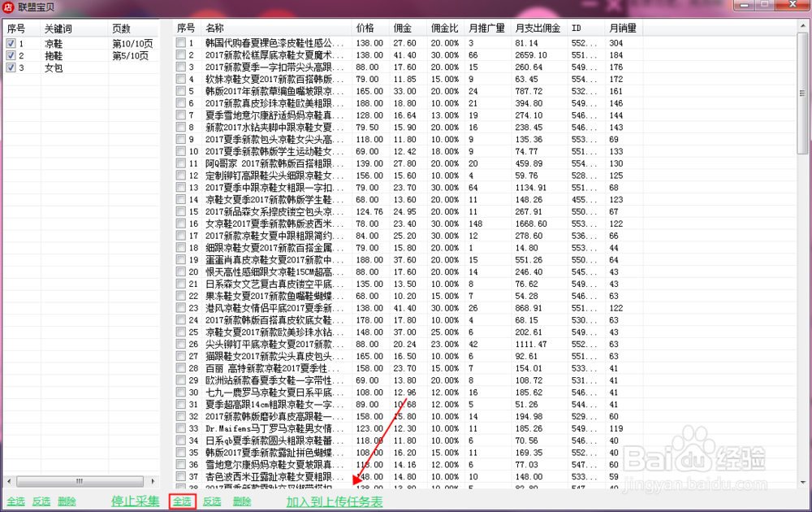Select product name 猫跟鞋女2017新款尖头真皮包头
This screenshot has width=812, height=512.
[274, 356]
